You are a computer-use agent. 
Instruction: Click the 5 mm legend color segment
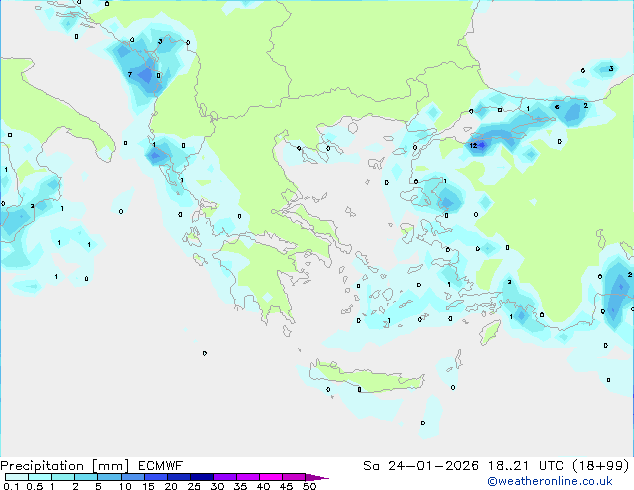point(109,478)
